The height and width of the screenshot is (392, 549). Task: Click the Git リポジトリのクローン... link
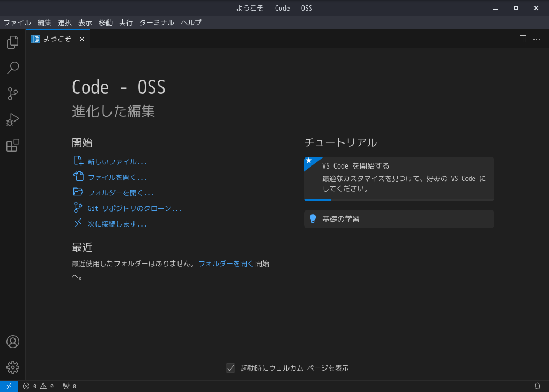135,208
